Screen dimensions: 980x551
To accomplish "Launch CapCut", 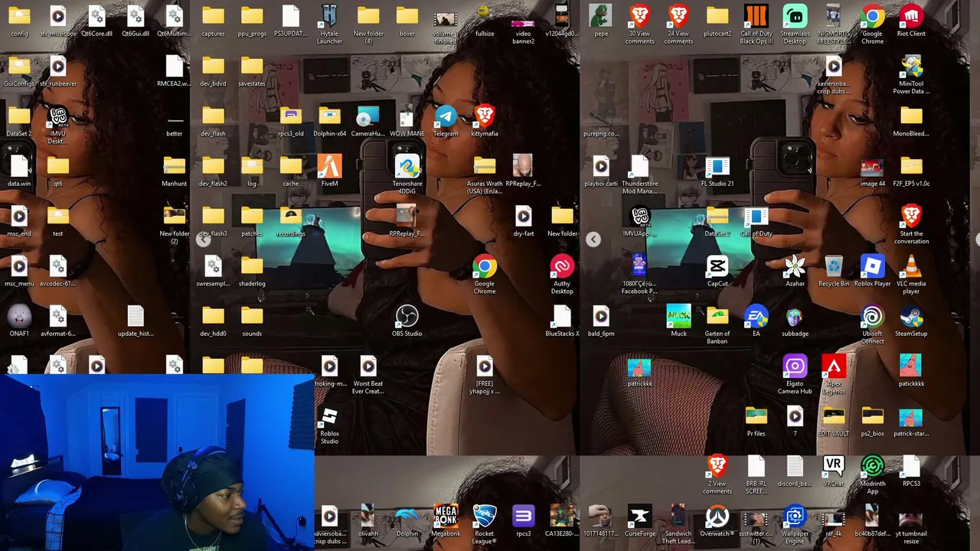I will point(717,271).
